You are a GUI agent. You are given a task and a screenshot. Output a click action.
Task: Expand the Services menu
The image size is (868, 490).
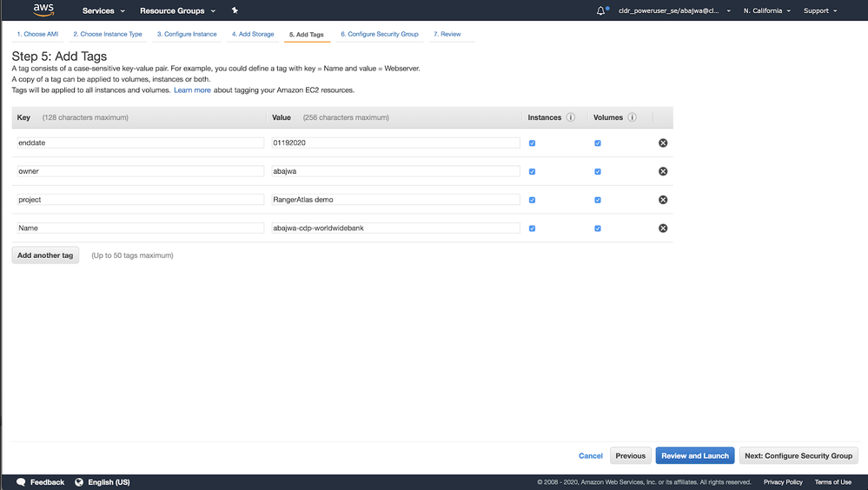coord(103,10)
